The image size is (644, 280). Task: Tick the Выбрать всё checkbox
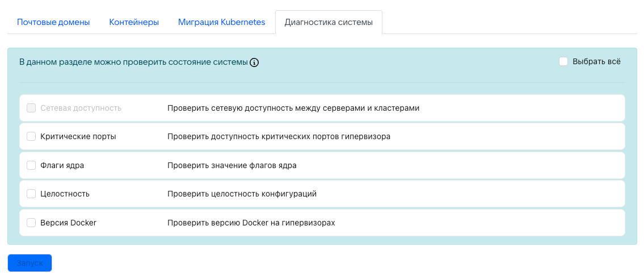click(x=563, y=61)
